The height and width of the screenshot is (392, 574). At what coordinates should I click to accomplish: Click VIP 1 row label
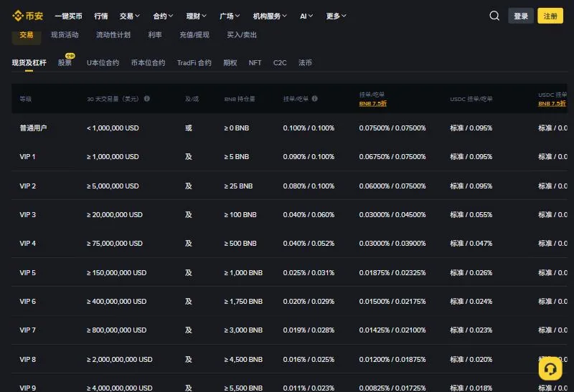[x=27, y=157]
